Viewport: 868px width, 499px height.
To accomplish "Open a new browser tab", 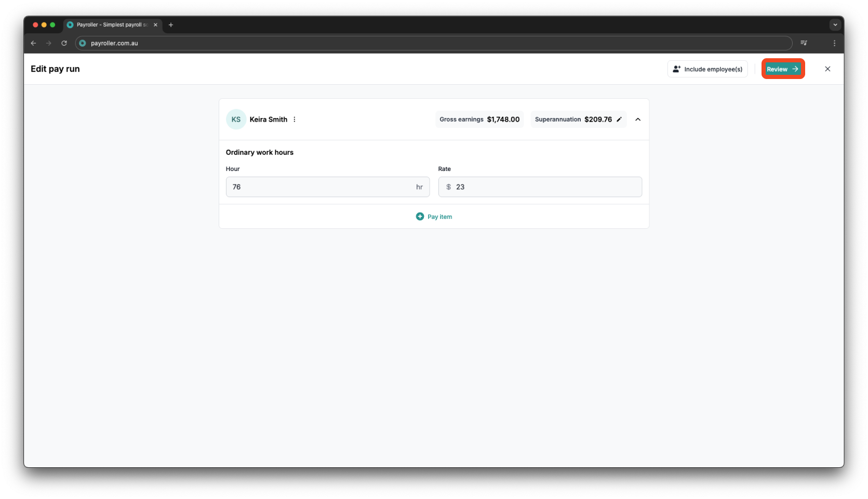I will tap(171, 24).
